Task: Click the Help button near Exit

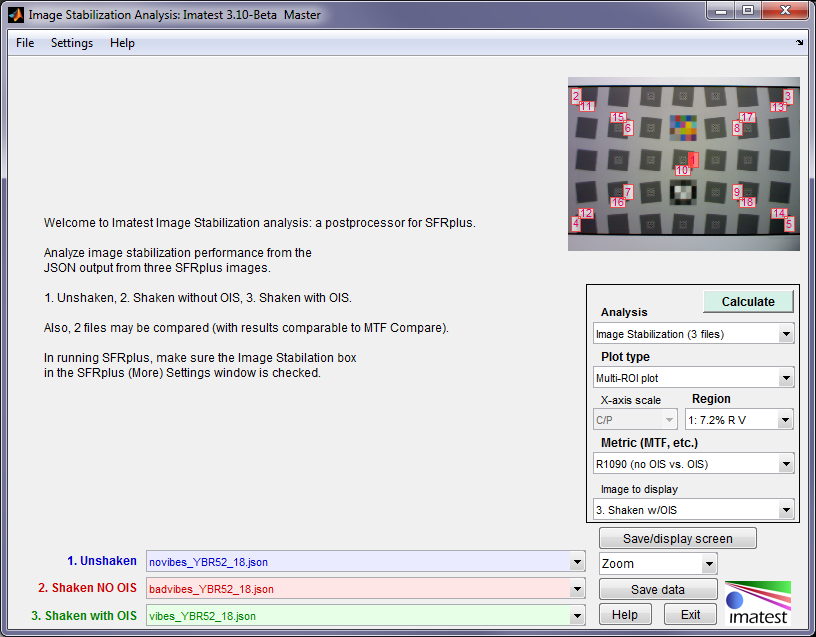Action: (x=624, y=614)
